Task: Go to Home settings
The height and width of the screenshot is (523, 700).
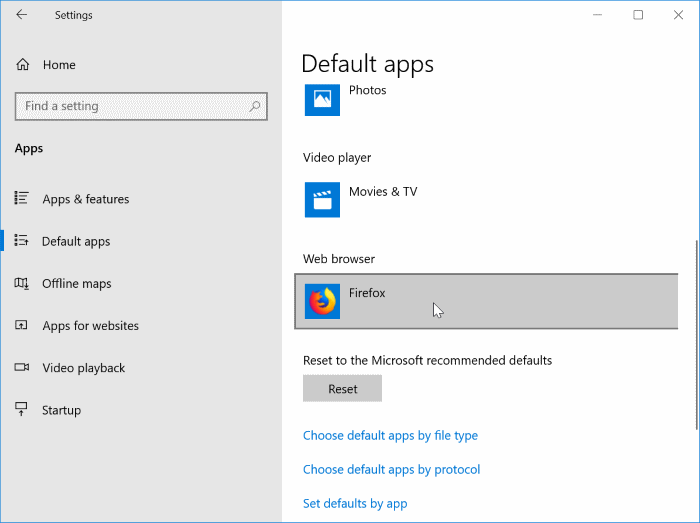Action: [59, 65]
